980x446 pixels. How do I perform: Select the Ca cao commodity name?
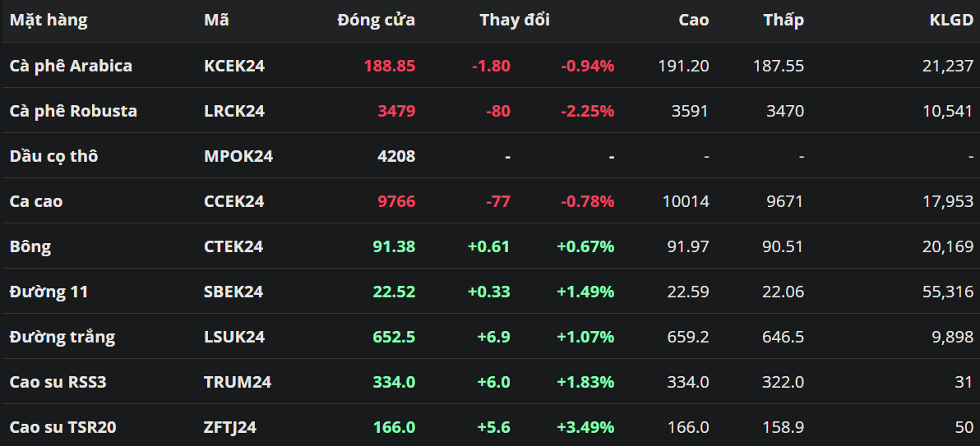coord(36,201)
